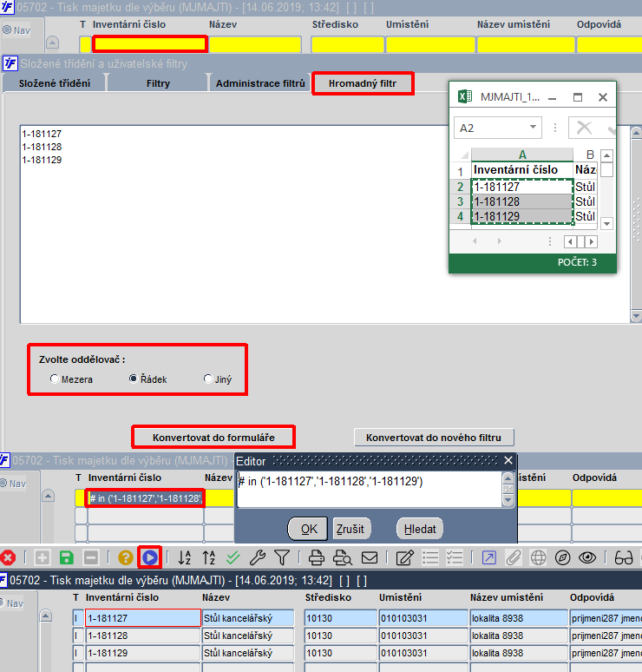Open print preview icon with magnifier
The image size is (642, 672).
click(x=342, y=557)
